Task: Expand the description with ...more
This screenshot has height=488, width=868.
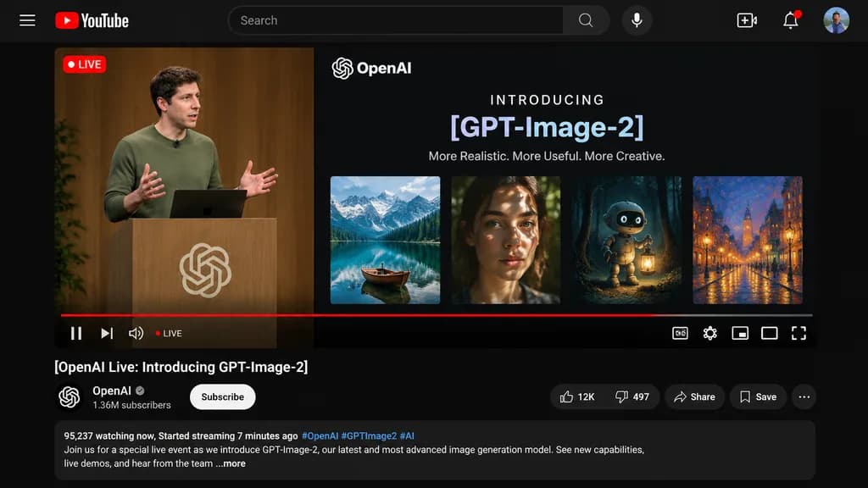Action: coord(231,463)
